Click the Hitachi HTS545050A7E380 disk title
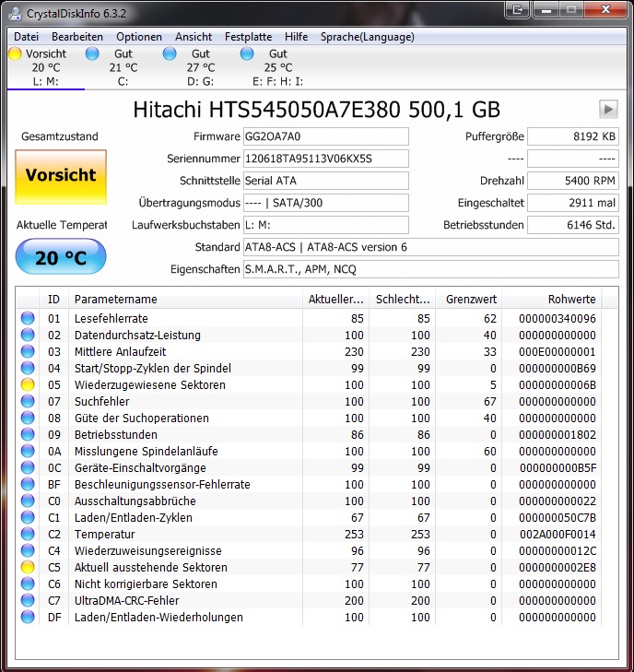This screenshot has height=672, width=634. 317,110
